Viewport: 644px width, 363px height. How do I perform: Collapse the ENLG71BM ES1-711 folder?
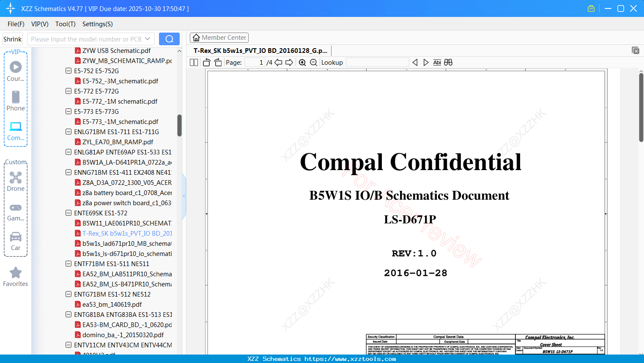(x=69, y=132)
